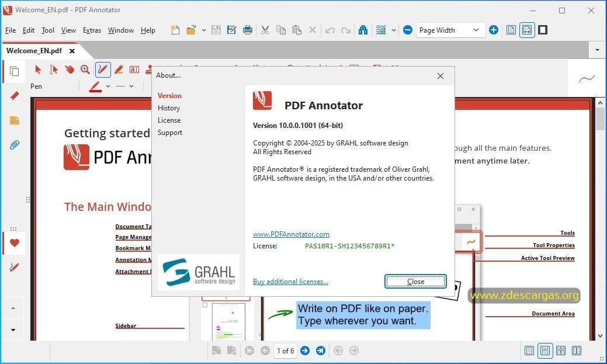Viewport: 607px width, 364px height.
Task: Open the Favorites heart toolbox
Action: (x=15, y=243)
